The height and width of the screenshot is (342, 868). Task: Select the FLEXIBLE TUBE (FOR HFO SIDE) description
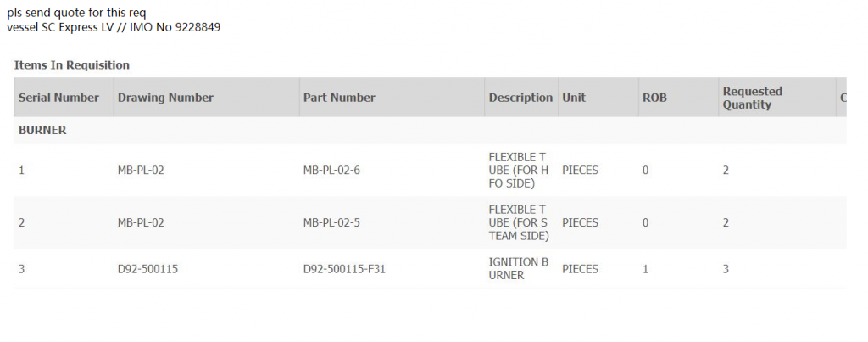point(519,171)
